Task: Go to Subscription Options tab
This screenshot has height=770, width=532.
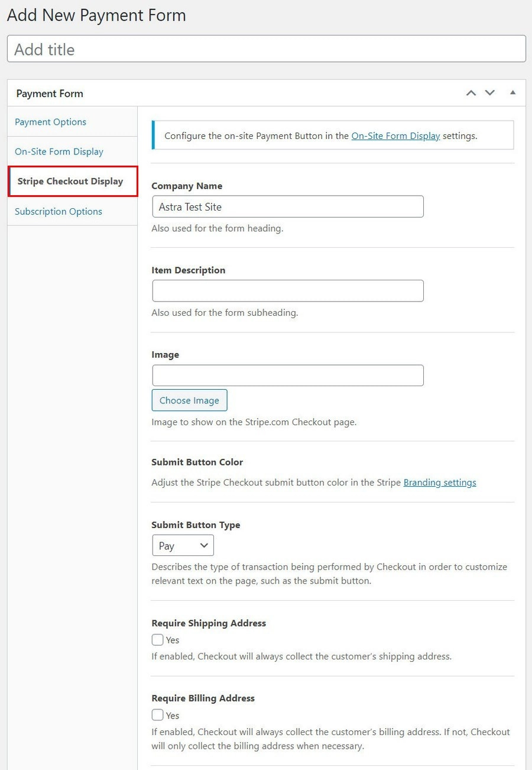Action: point(59,211)
